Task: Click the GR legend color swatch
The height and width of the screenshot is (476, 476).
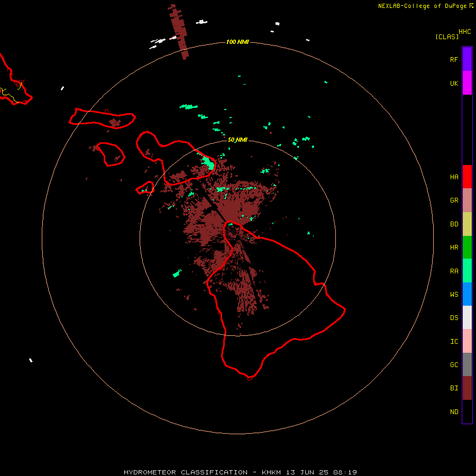Action: pos(467,200)
